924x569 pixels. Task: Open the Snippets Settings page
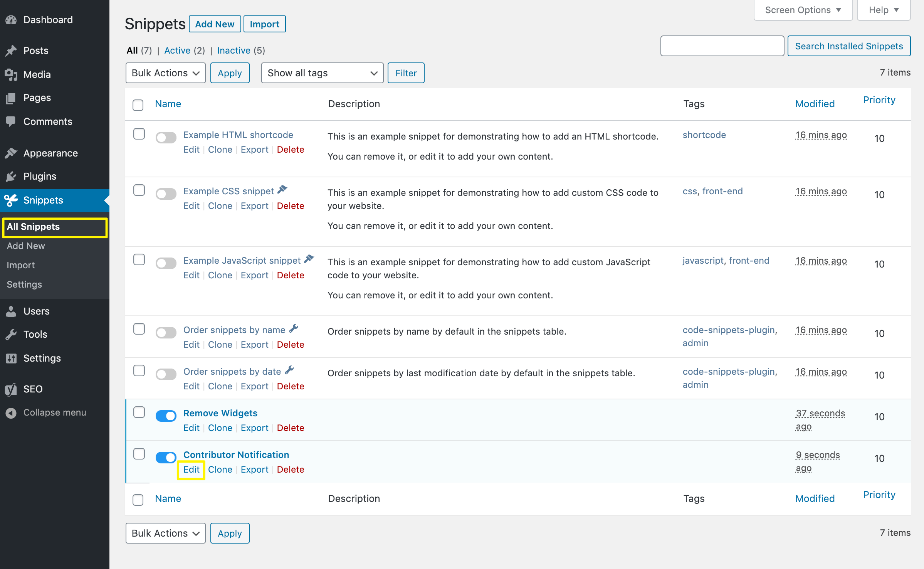tap(24, 284)
